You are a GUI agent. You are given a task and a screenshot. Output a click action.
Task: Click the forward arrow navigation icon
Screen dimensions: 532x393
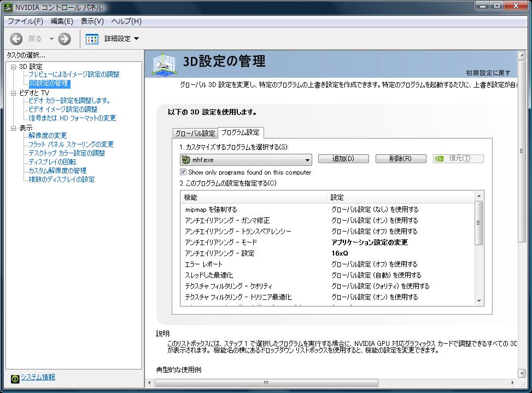[65, 39]
